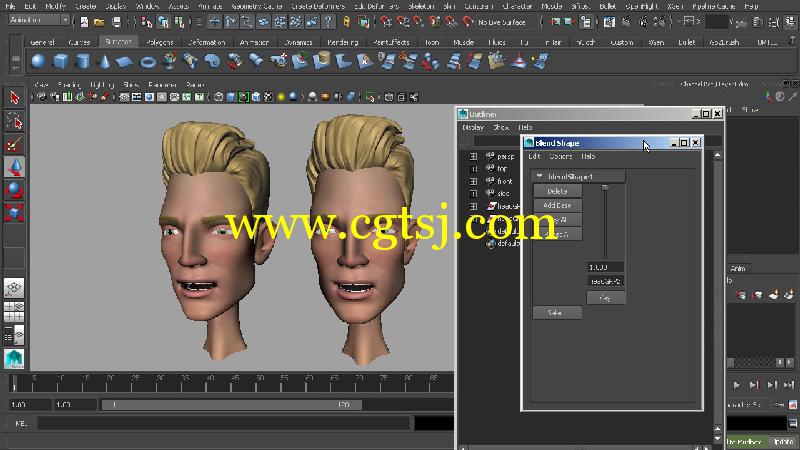Click the Outliner and perspective layout icon
800x450 pixels.
pyautogui.click(x=14, y=335)
